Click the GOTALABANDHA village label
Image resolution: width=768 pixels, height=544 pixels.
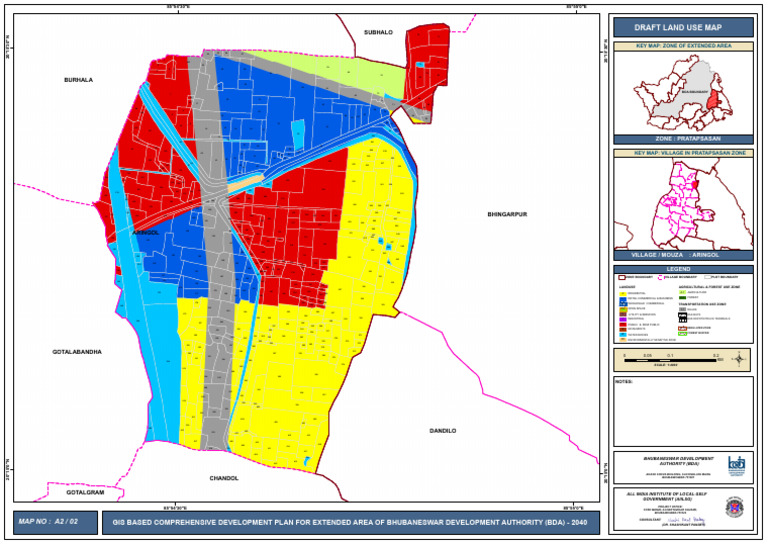click(77, 352)
